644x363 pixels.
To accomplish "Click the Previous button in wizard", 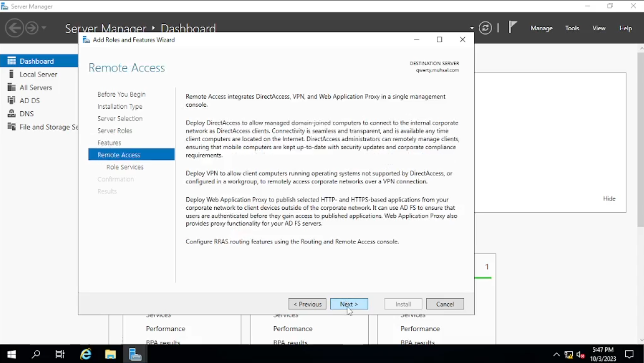I will [307, 304].
